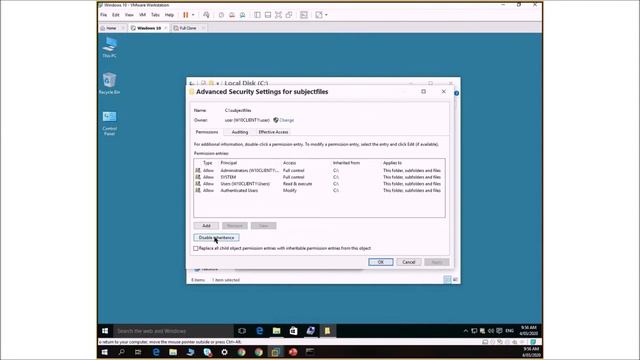Click the guest Windows Start button

105,331
